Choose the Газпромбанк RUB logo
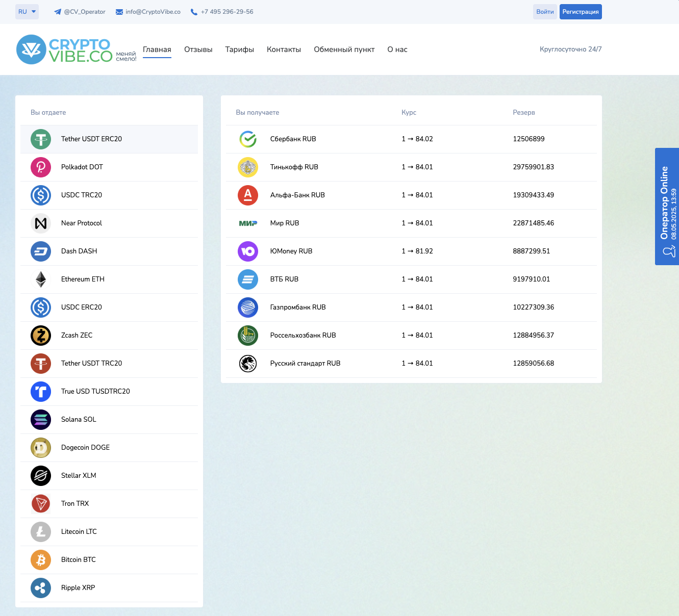This screenshot has width=679, height=616. point(248,307)
